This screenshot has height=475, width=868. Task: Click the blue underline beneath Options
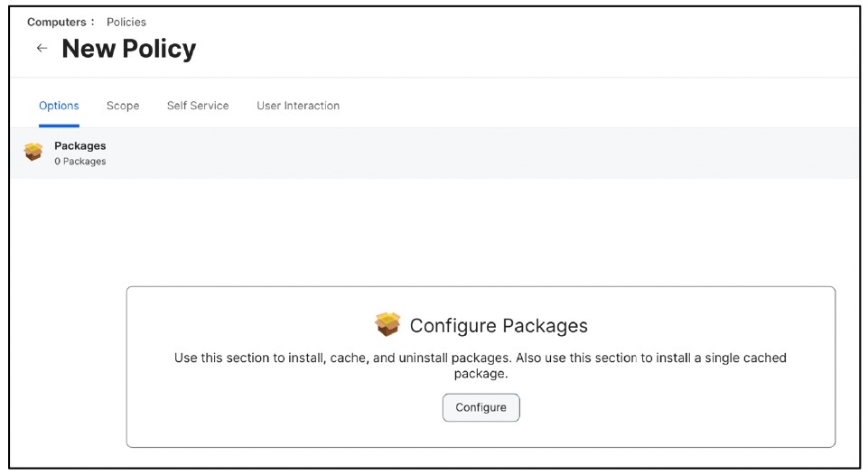(x=59, y=126)
